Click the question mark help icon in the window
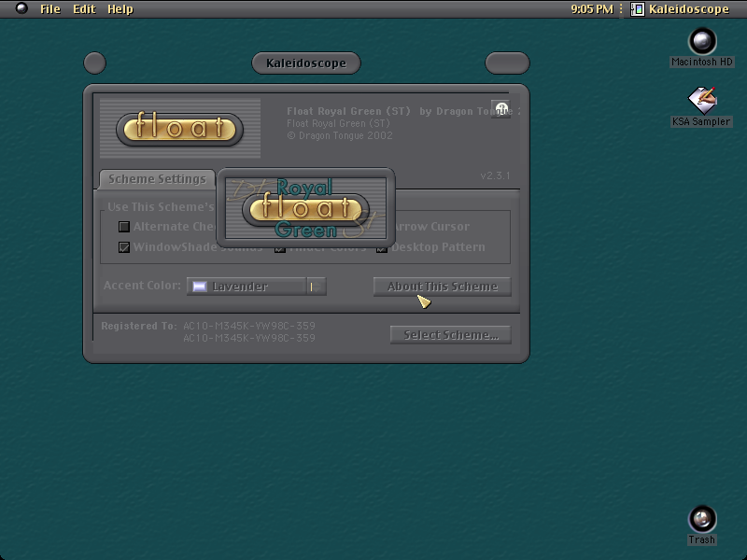Image resolution: width=747 pixels, height=560 pixels. click(x=500, y=109)
